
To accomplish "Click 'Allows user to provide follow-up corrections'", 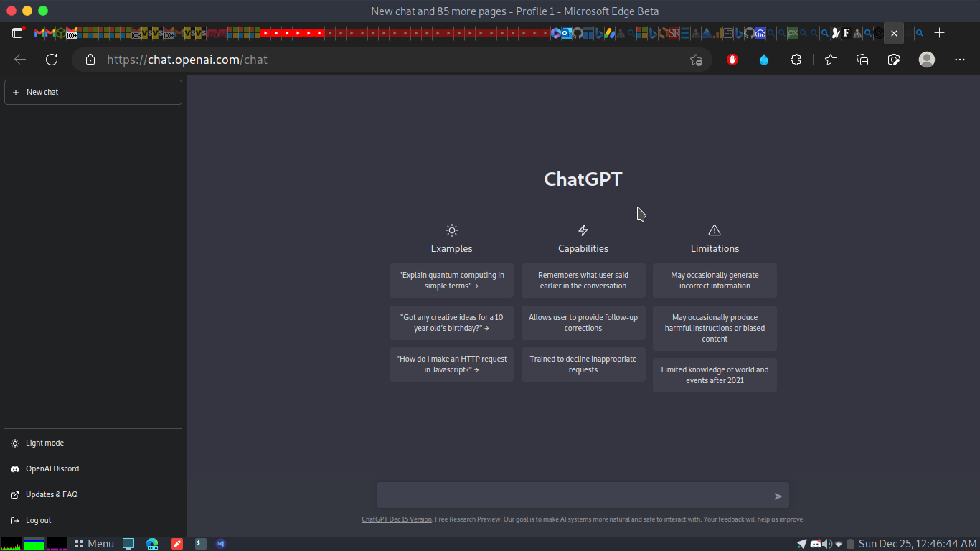I will 583,323.
